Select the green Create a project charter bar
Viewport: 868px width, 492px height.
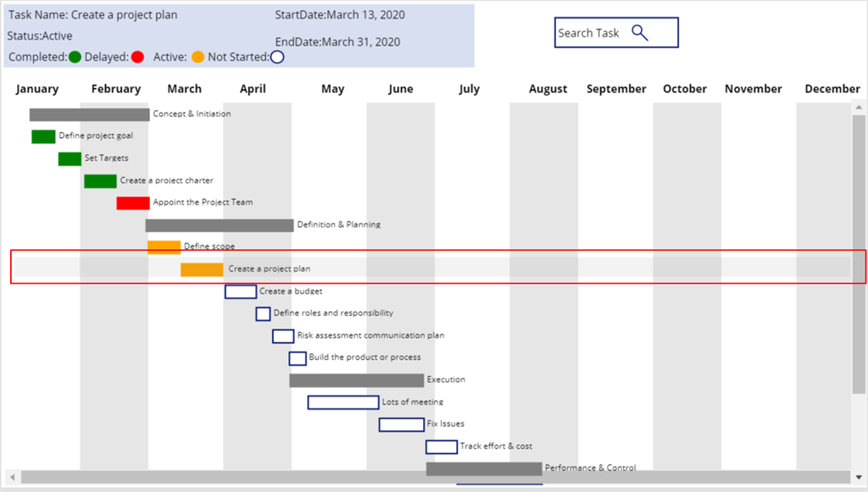pos(100,180)
